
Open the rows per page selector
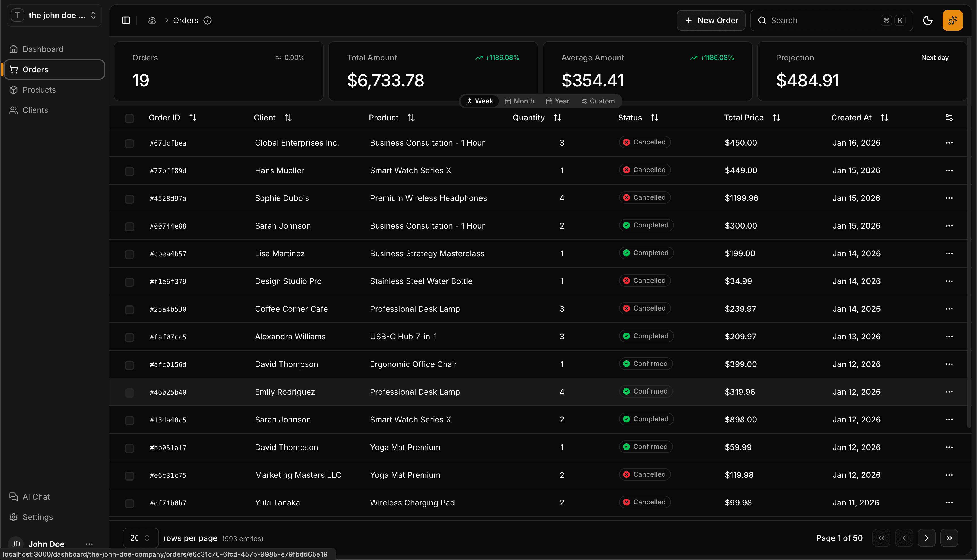[x=140, y=538]
